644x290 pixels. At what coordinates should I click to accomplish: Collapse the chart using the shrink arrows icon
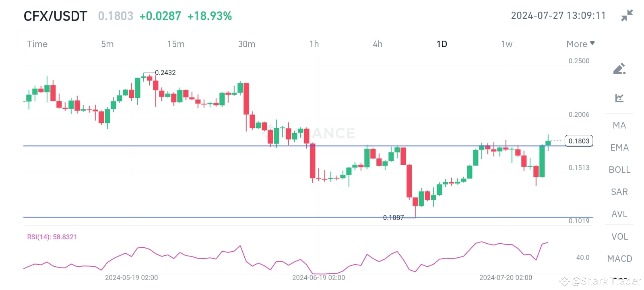[627, 16]
